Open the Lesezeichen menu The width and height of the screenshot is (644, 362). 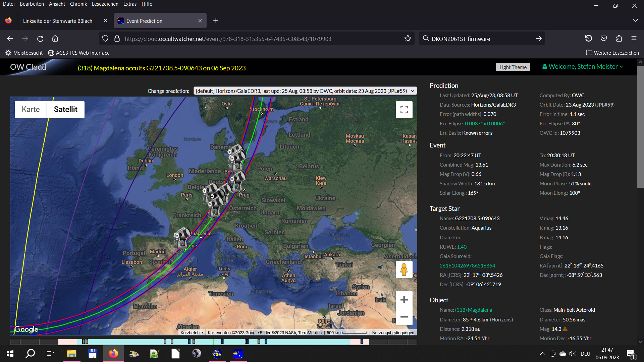(105, 4)
